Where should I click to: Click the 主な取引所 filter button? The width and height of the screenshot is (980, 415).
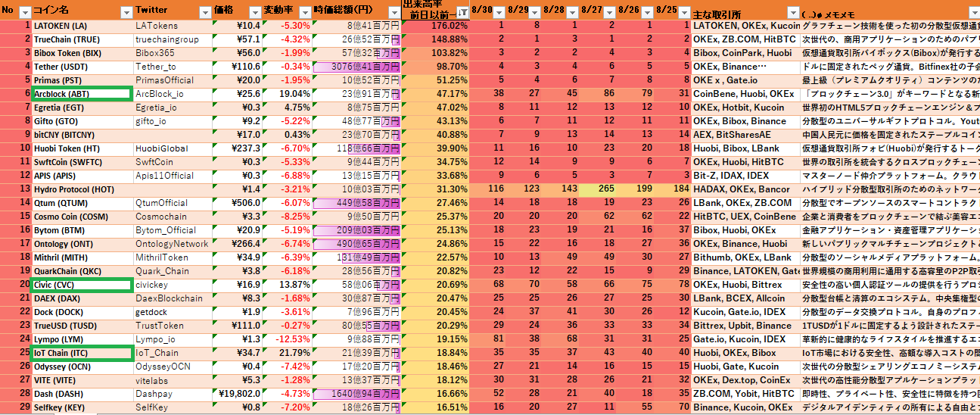792,12
